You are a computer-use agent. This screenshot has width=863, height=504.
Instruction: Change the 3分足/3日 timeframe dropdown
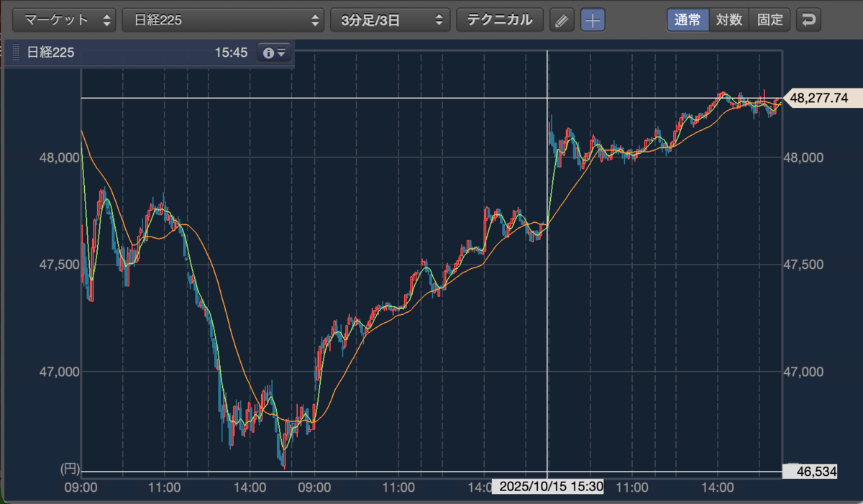(390, 20)
